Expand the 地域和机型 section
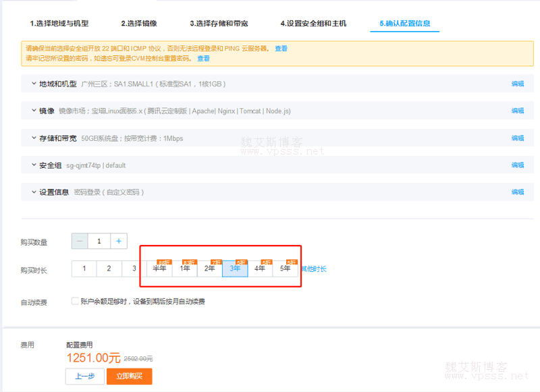 [x=34, y=84]
